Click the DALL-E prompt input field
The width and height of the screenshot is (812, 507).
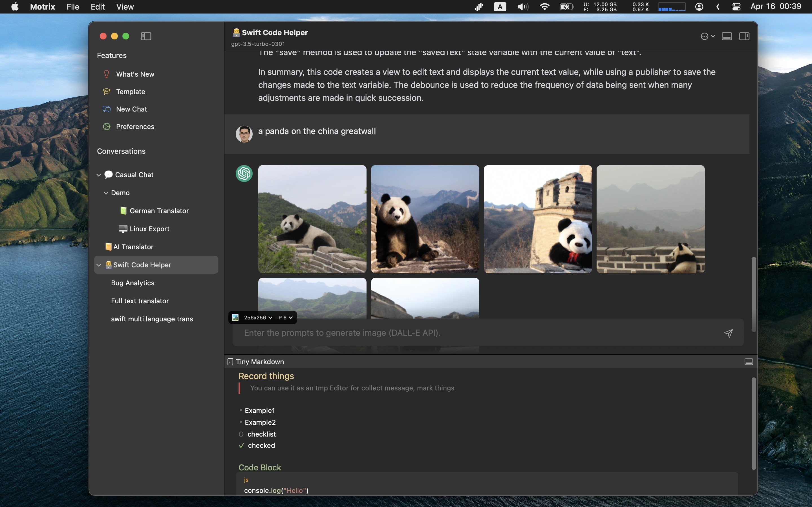(x=470, y=333)
